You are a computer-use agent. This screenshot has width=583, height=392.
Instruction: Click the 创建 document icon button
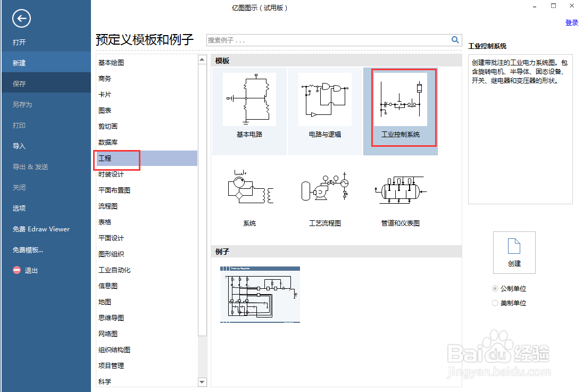pyautogui.click(x=514, y=253)
